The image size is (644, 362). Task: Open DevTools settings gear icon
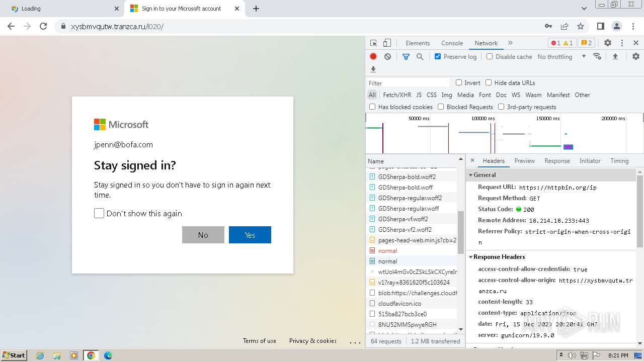pyautogui.click(x=608, y=43)
